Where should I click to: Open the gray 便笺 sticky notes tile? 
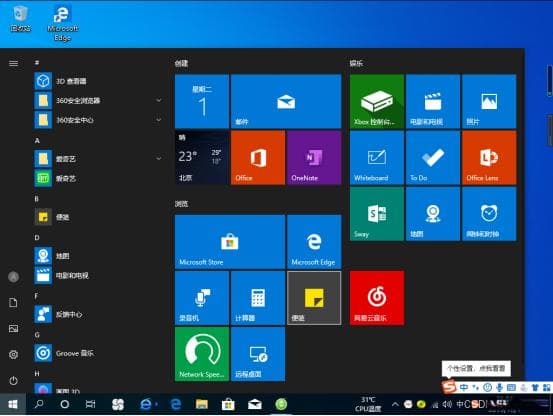click(314, 298)
